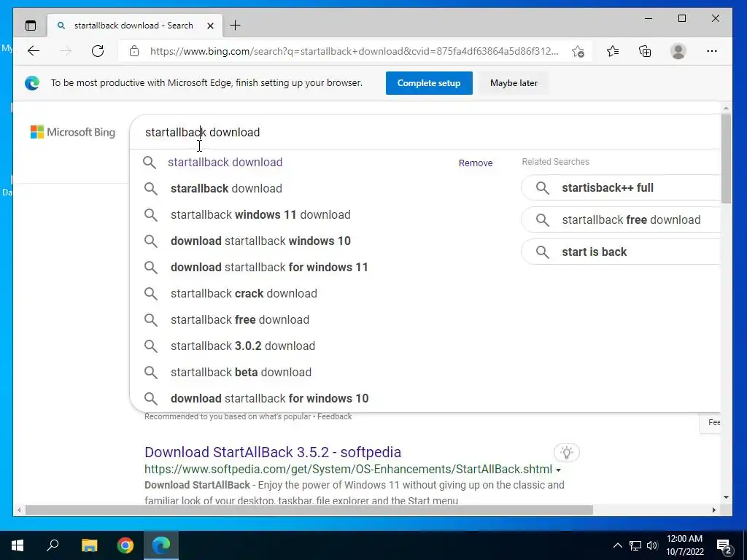The width and height of the screenshot is (747, 560).
Task: Show hidden system tray icons
Action: click(x=617, y=545)
